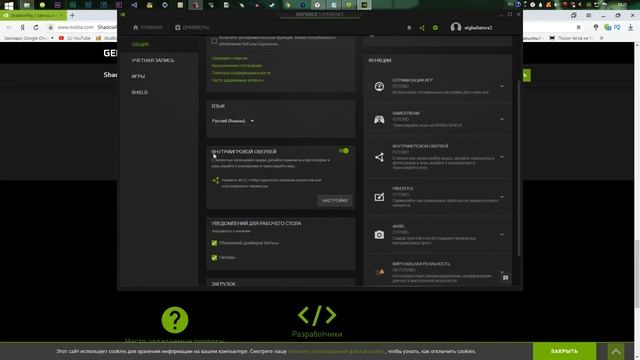Enable experimental features checkbox
The height and width of the screenshot is (360, 640).
(214, 41)
